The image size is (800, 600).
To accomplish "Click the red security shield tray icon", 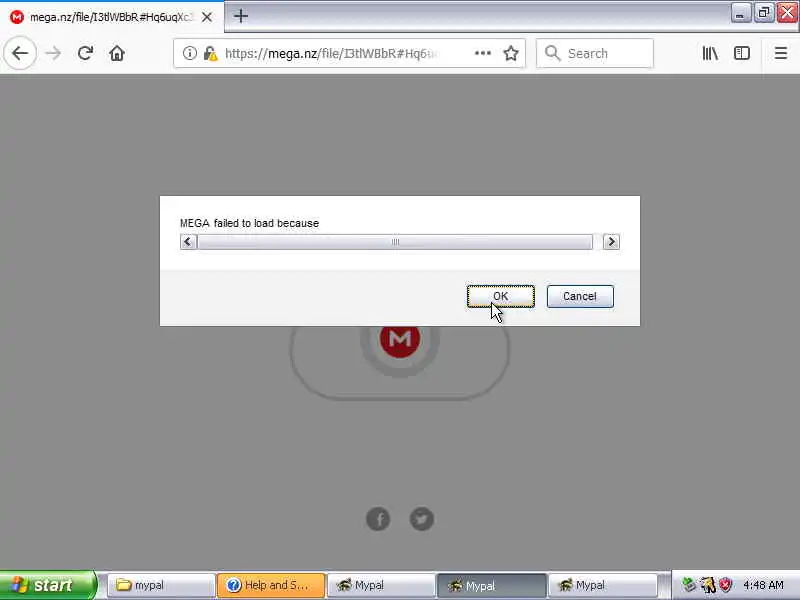I will pyautogui.click(x=725, y=585).
